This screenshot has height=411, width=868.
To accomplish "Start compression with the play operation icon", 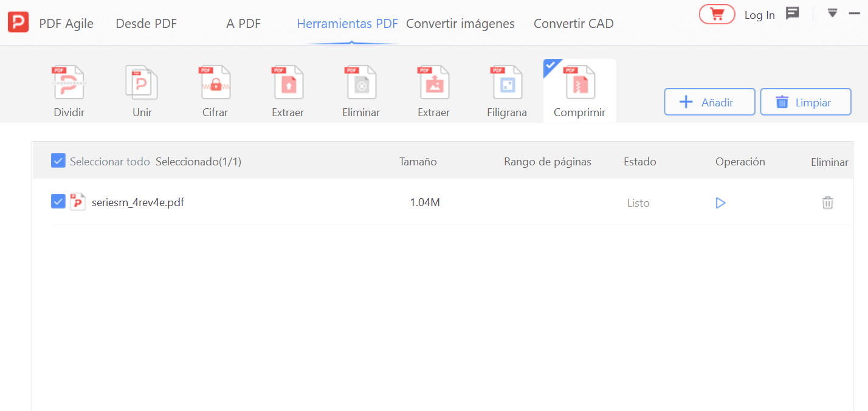I will (720, 202).
